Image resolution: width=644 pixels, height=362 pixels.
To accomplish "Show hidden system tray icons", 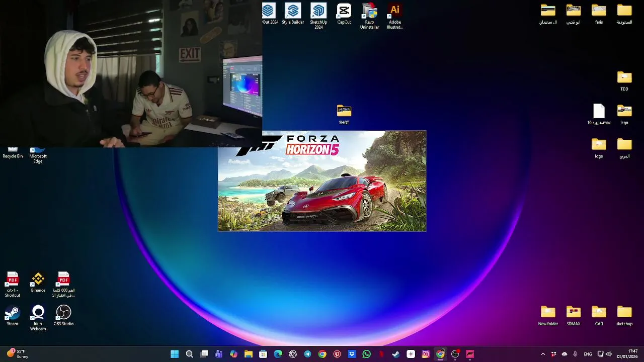I will 543,354.
